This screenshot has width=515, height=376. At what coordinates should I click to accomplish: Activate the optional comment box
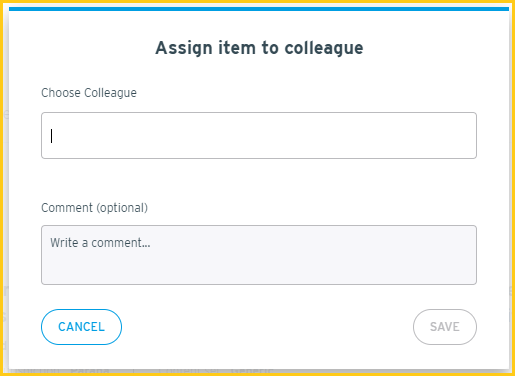[x=259, y=255]
